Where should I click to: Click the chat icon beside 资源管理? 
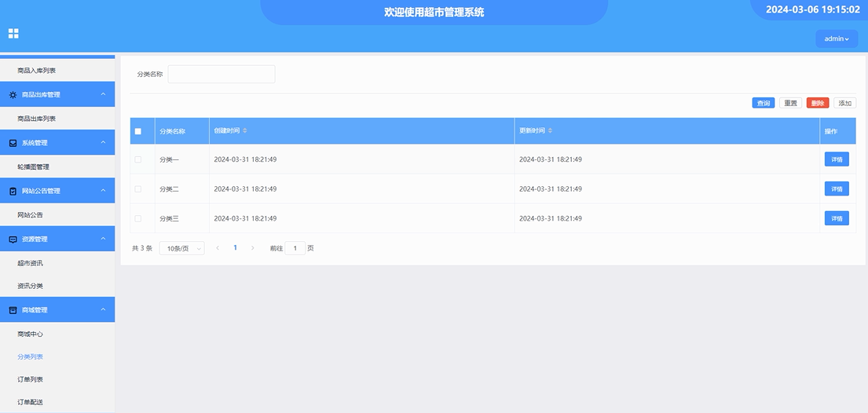coord(13,239)
